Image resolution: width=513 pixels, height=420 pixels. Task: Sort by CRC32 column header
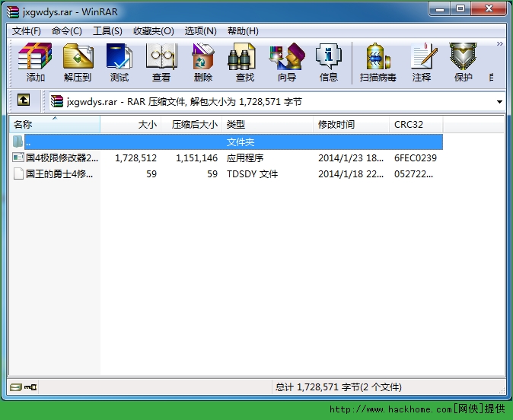click(x=416, y=124)
